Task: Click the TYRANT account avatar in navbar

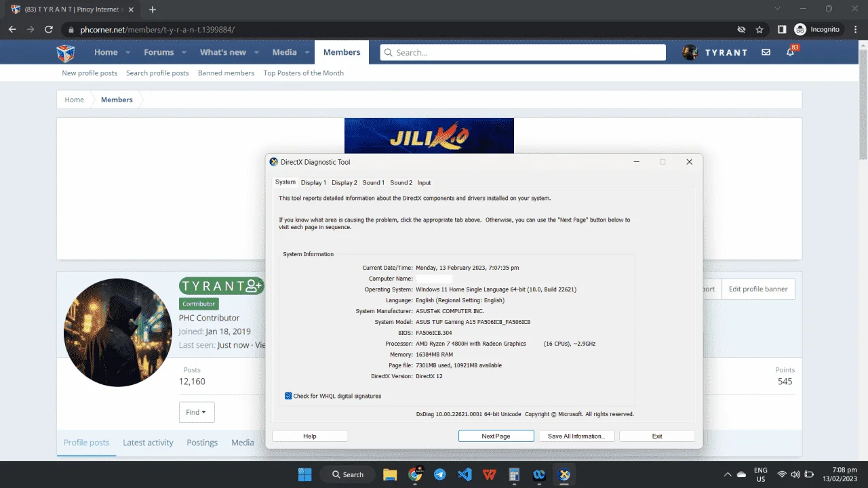Action: pyautogui.click(x=690, y=52)
